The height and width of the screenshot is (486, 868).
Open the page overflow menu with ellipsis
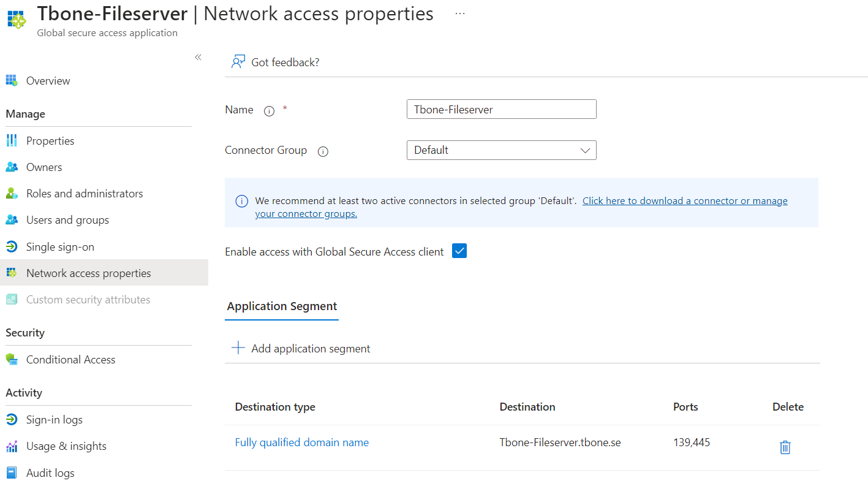pos(459,12)
